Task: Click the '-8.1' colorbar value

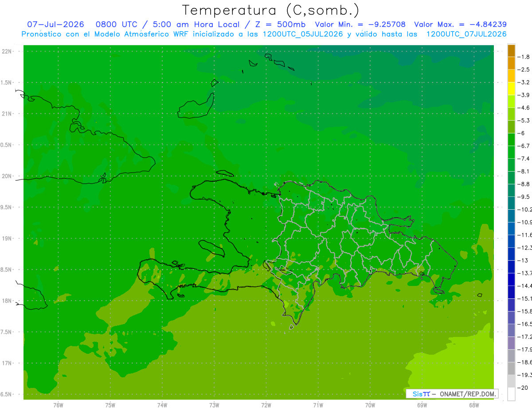Action: [524, 171]
